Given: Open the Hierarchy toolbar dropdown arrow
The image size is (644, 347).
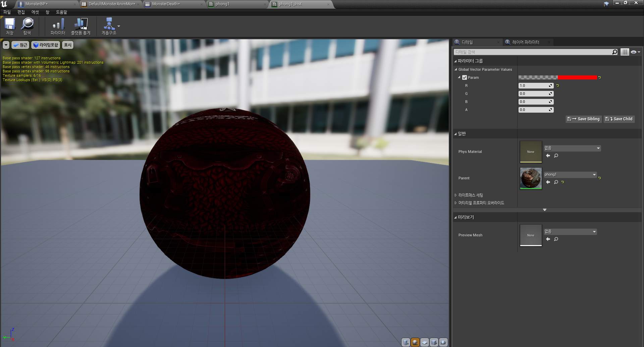Looking at the screenshot, I should click(119, 26).
